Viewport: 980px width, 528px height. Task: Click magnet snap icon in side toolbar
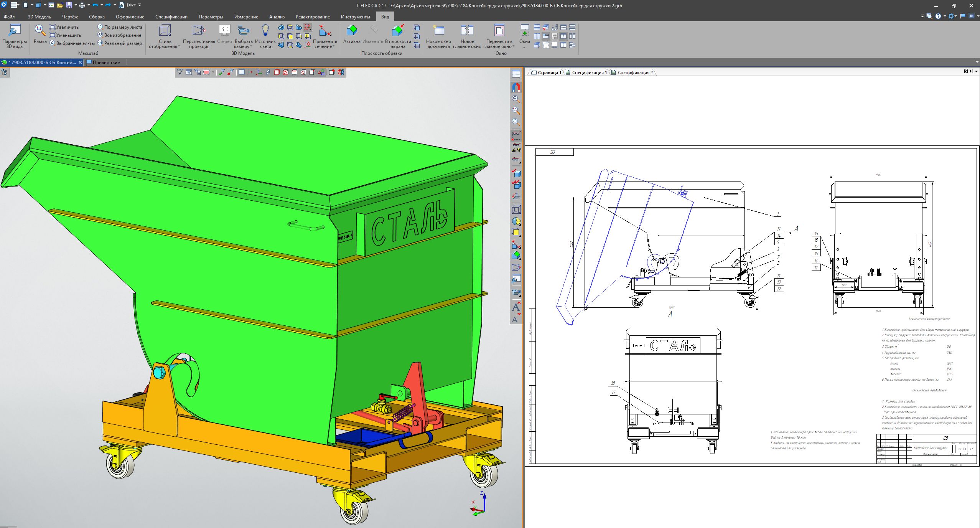click(516, 87)
